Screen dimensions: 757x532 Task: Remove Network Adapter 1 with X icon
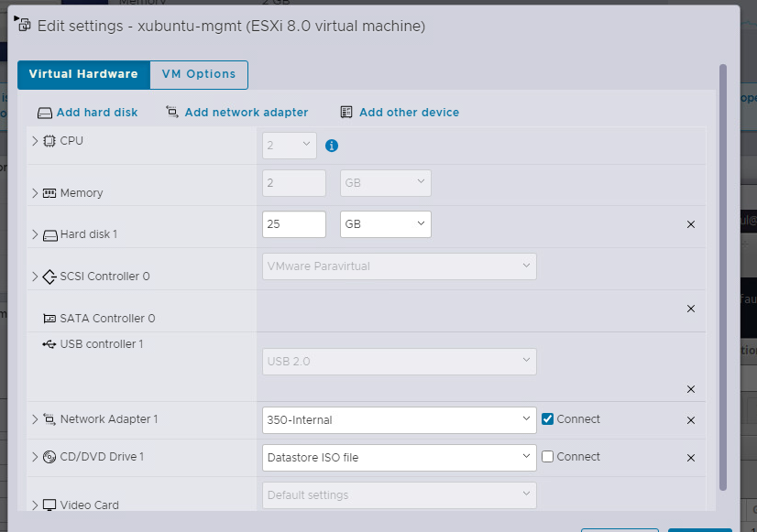click(x=691, y=420)
